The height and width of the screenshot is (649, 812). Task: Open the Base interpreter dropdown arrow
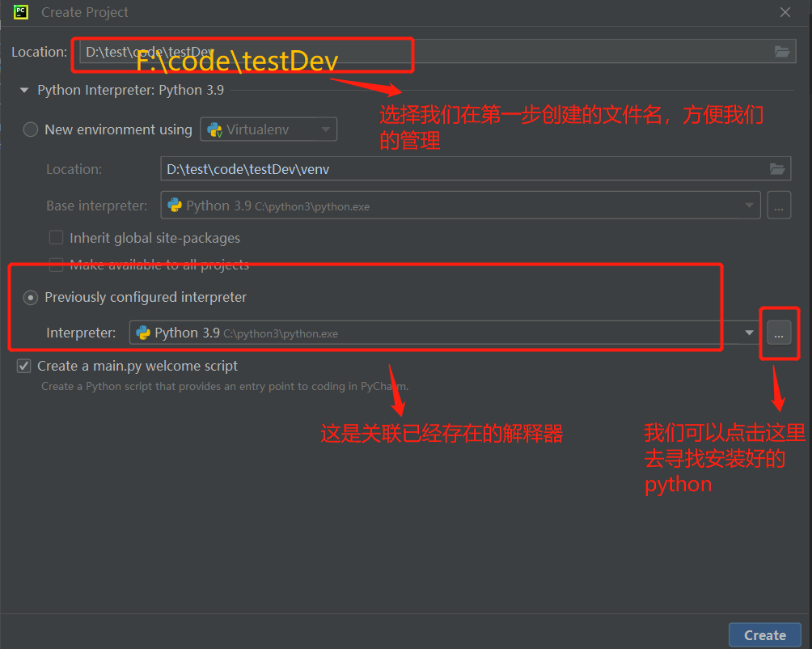[x=749, y=205]
